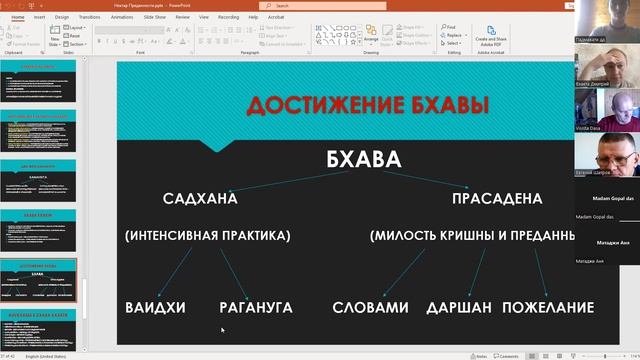Toggle Strikethrough formatting

[x=132, y=41]
